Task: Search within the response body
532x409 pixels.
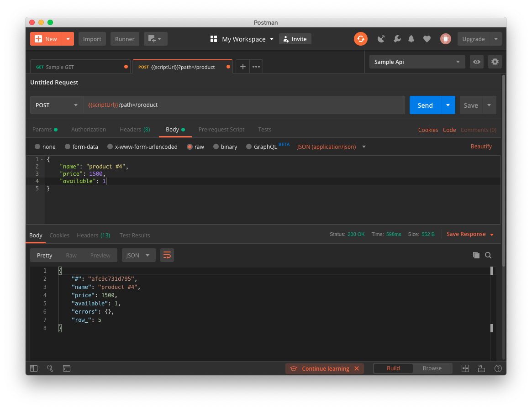Action: [488, 255]
